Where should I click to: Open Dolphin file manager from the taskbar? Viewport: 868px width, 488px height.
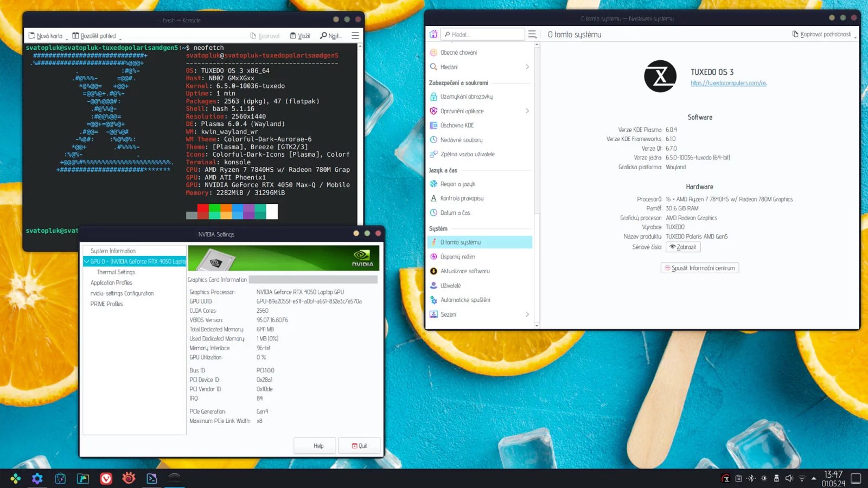pyautogui.click(x=83, y=478)
